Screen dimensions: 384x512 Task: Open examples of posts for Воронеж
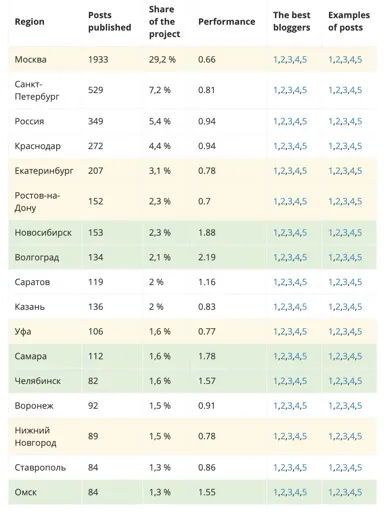pyautogui.click(x=345, y=406)
